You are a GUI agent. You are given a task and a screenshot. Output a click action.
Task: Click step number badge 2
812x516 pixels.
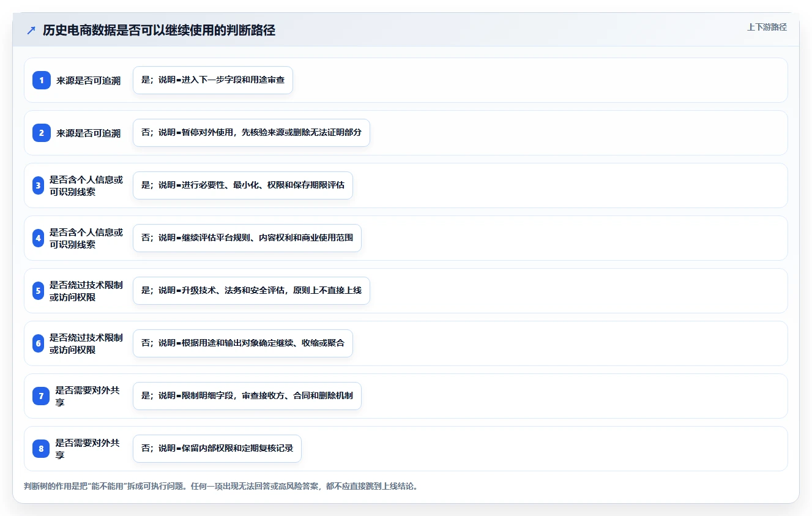41,133
